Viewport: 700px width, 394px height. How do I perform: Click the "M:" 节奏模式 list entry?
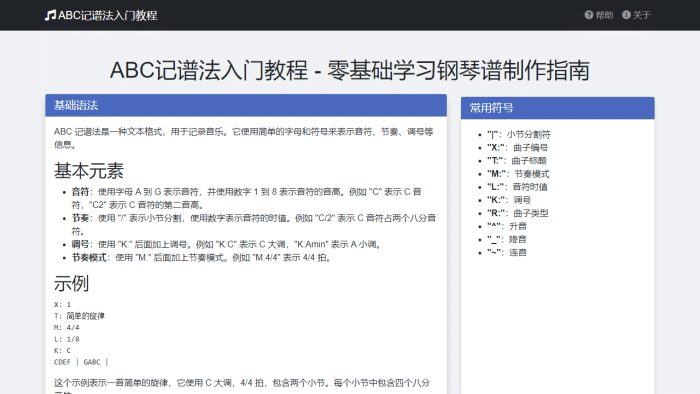[518, 174]
